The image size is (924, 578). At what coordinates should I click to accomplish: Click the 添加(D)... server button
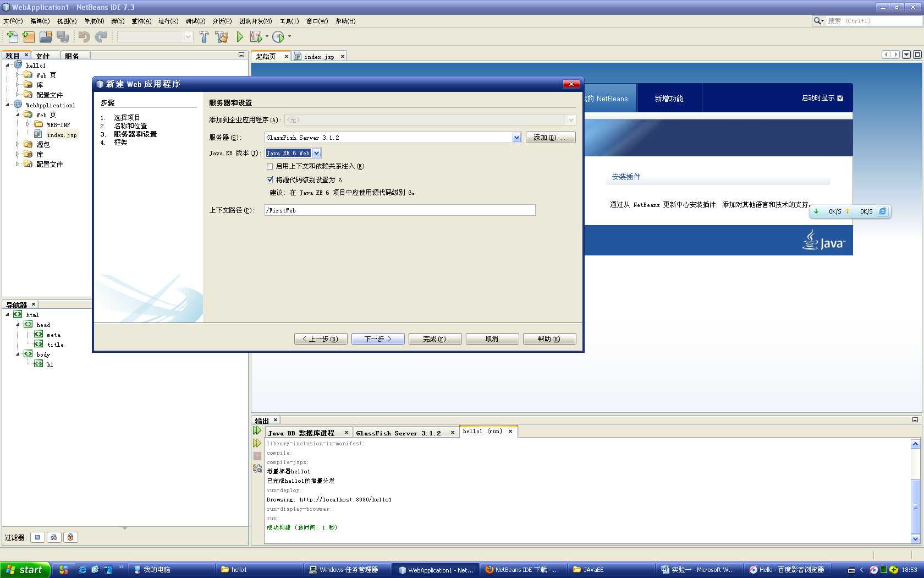pyautogui.click(x=551, y=138)
